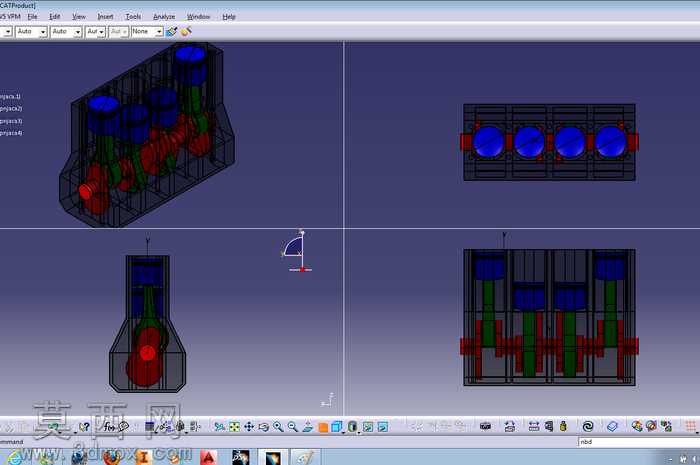Click the blue sheet Catalog icon

612,427
